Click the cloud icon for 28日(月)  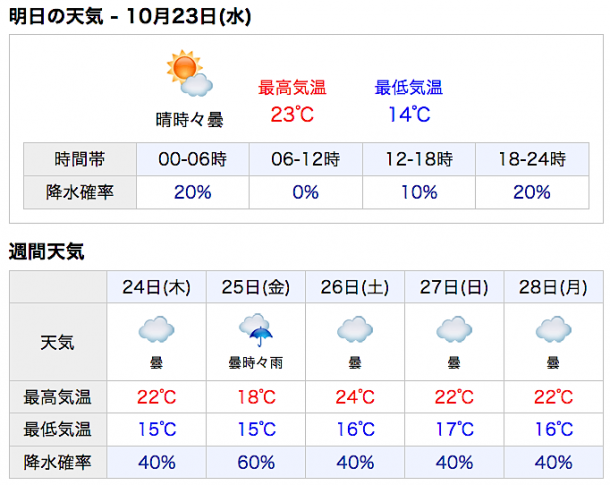point(553,329)
